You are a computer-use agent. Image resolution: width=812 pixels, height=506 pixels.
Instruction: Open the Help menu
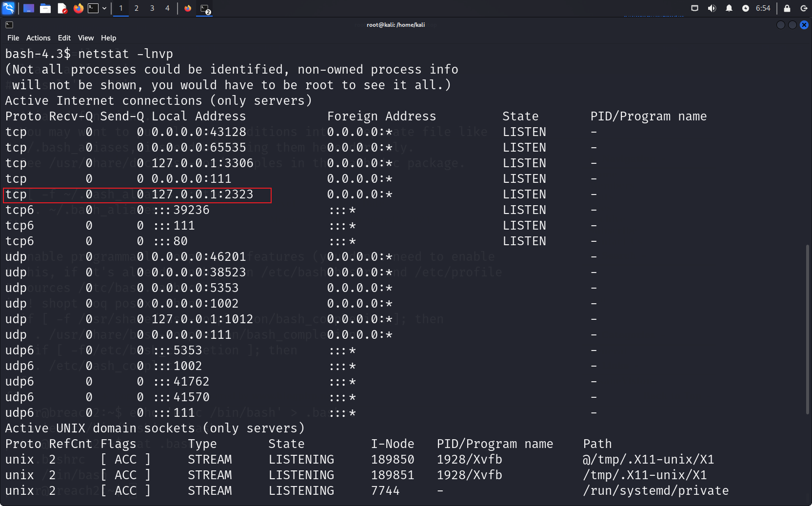point(108,38)
